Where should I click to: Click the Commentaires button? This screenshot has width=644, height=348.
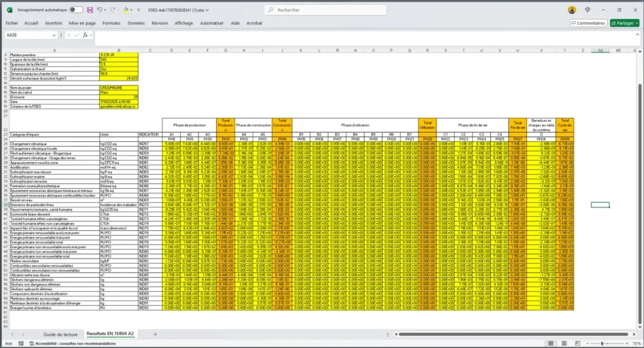tap(588, 23)
